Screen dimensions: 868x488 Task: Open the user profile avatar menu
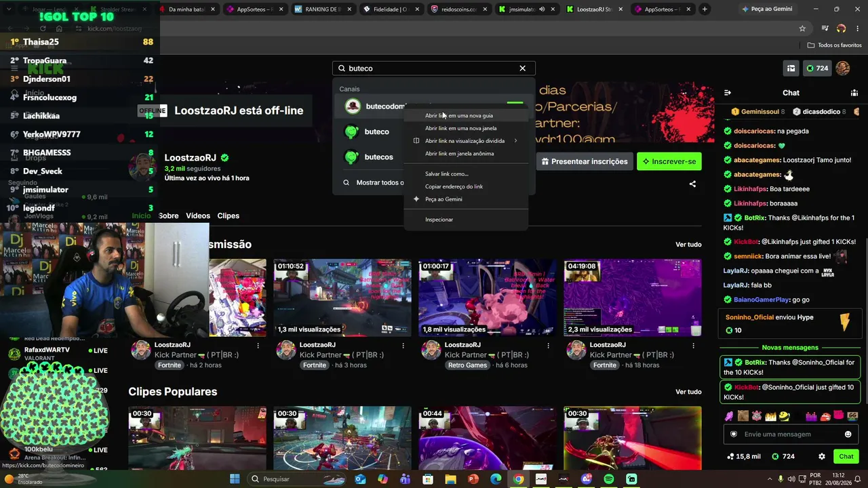(843, 68)
